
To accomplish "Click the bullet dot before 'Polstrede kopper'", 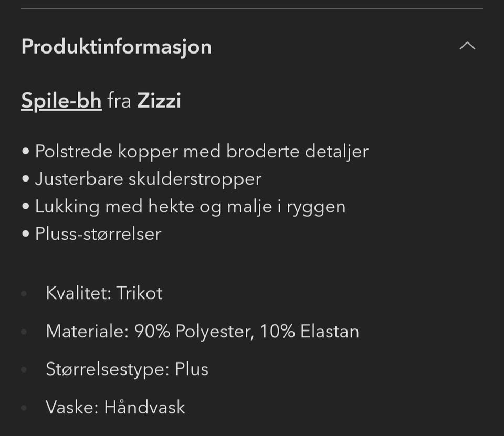I will point(26,151).
